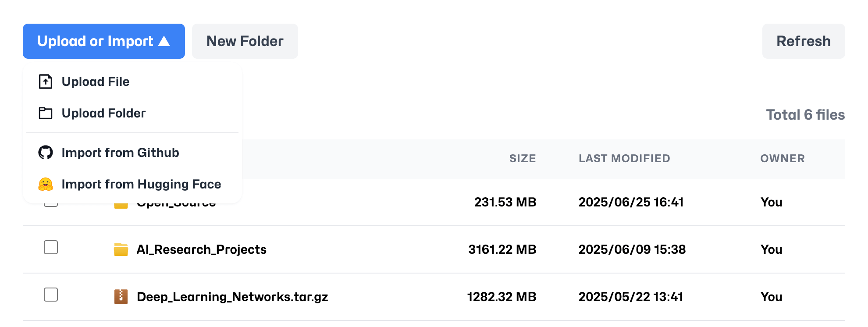Select Upload Folder menu option
Viewport: 868px width, 327px height.
[x=103, y=113]
